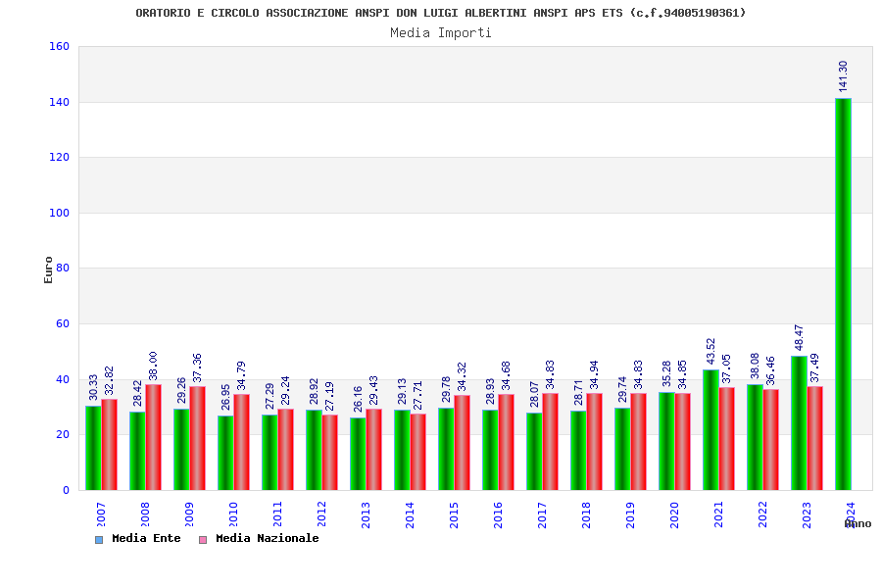
Task: Click the red 2009 bar valued 37.36
Action: [x=197, y=438]
